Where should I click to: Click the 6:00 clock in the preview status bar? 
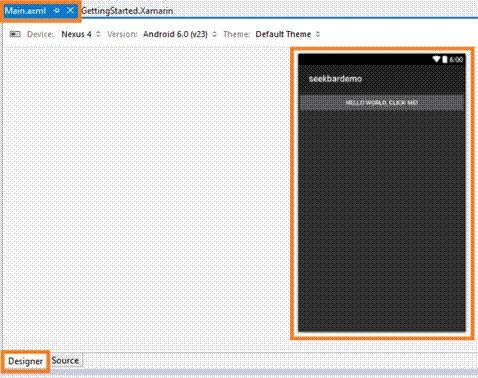[x=456, y=60]
